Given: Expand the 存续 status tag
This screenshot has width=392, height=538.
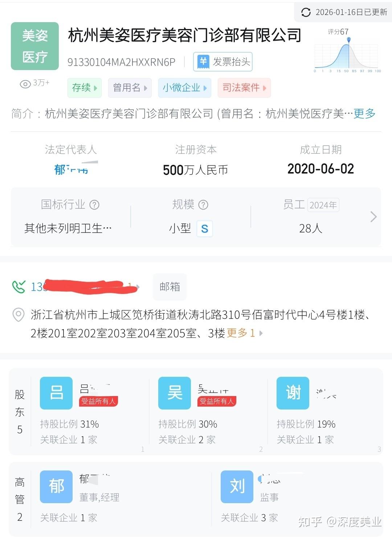Looking at the screenshot, I should coord(85,88).
